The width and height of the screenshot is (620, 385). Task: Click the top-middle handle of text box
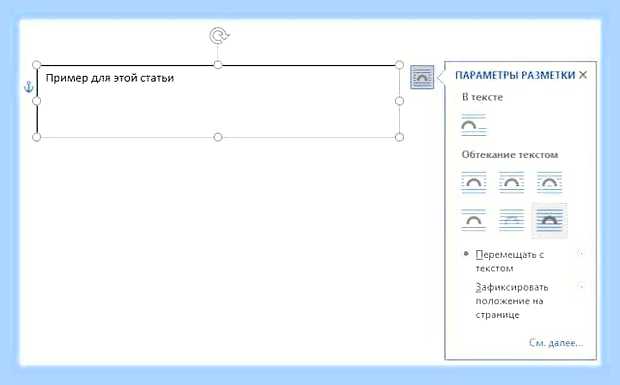pos(218,65)
